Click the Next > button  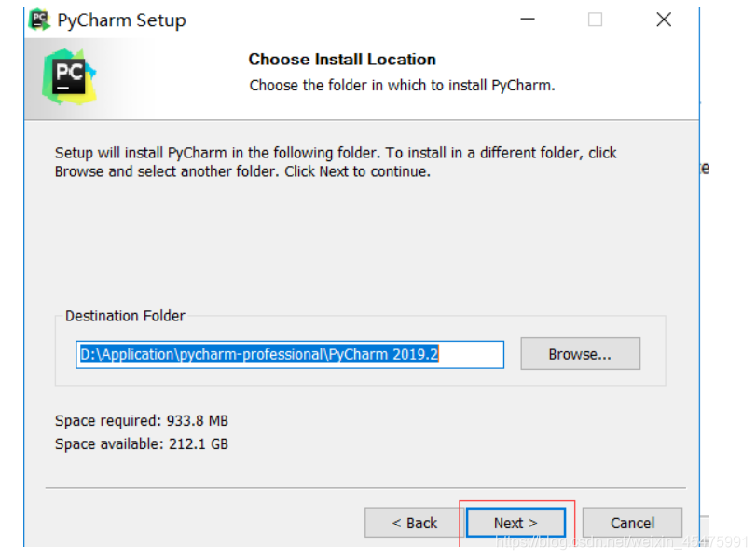coord(515,523)
